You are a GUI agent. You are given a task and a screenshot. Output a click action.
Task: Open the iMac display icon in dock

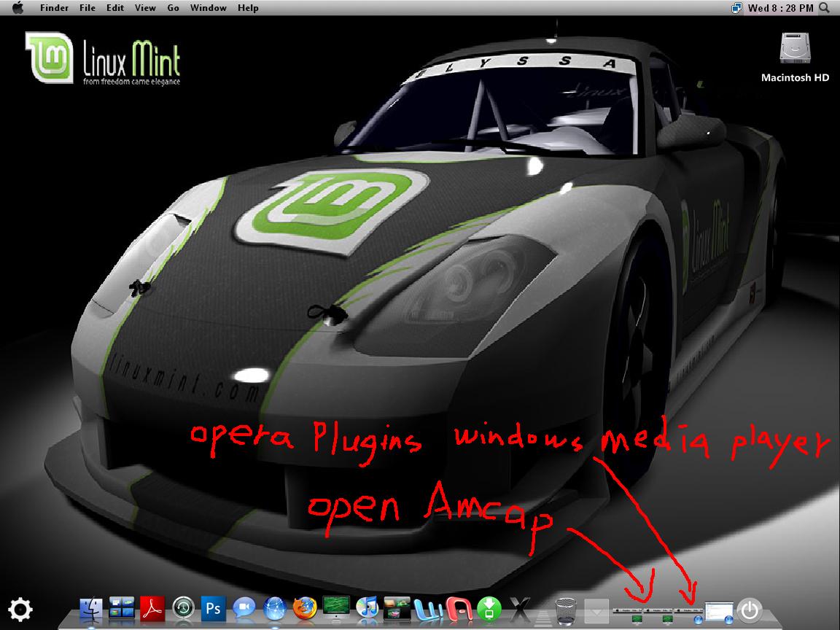(x=336, y=610)
